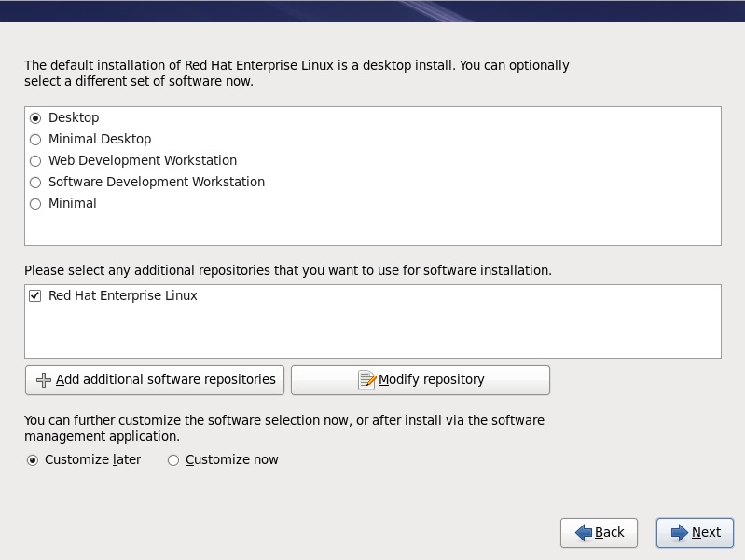Click Add additional software repositories button
This screenshot has height=560, width=745.
coord(155,380)
